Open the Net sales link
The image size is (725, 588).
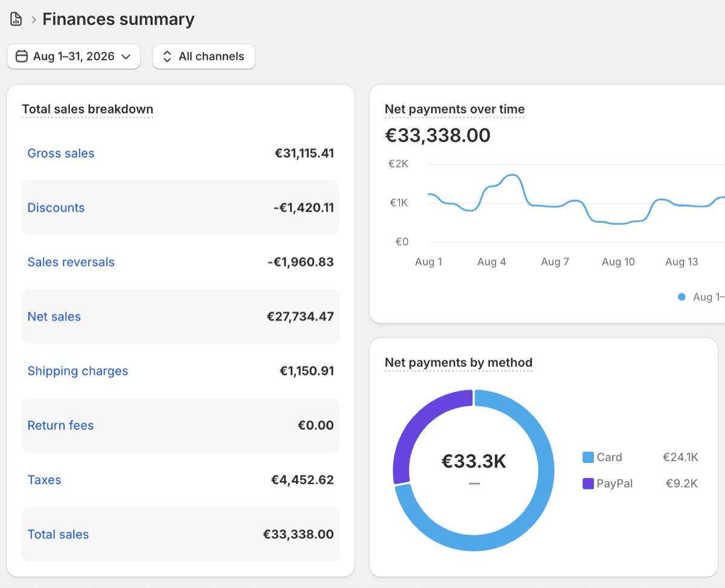click(54, 317)
